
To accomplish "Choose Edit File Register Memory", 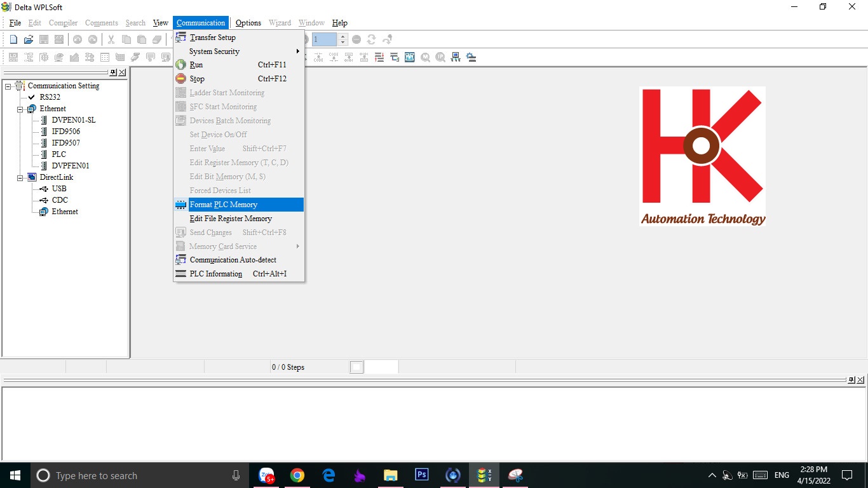I will coord(238,219).
